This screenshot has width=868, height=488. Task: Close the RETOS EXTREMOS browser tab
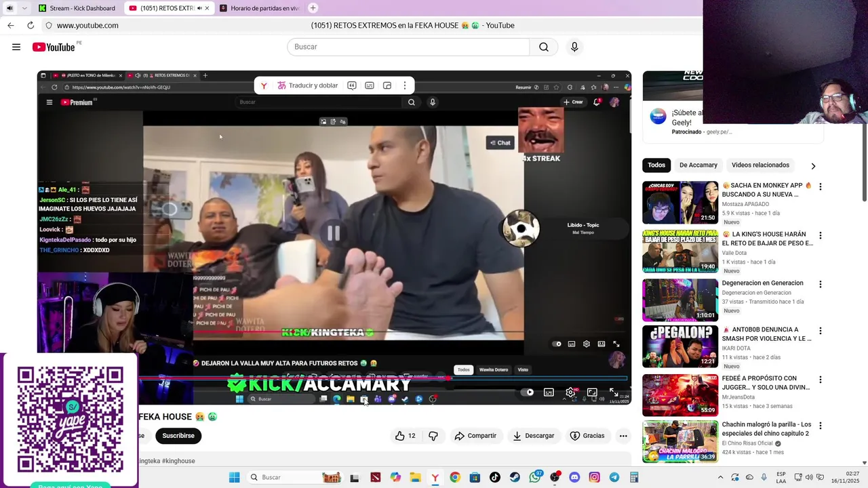[208, 8]
